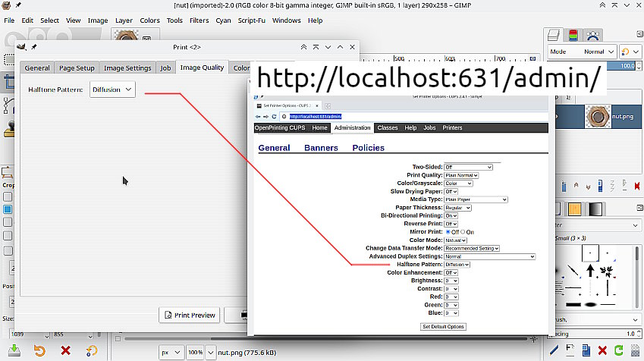
Task: Open the Script-Fu menu
Action: 251,20
